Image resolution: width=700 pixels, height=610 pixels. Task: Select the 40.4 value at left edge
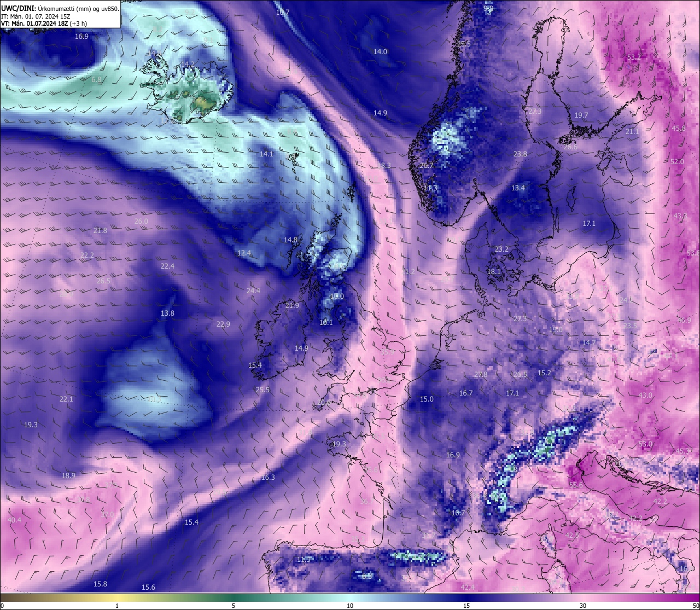(x=14, y=520)
